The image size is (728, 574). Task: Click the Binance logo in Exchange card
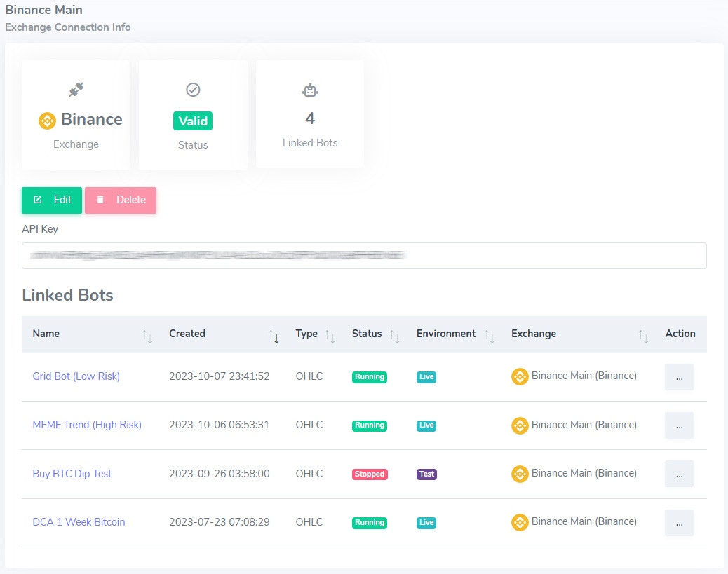(x=47, y=121)
